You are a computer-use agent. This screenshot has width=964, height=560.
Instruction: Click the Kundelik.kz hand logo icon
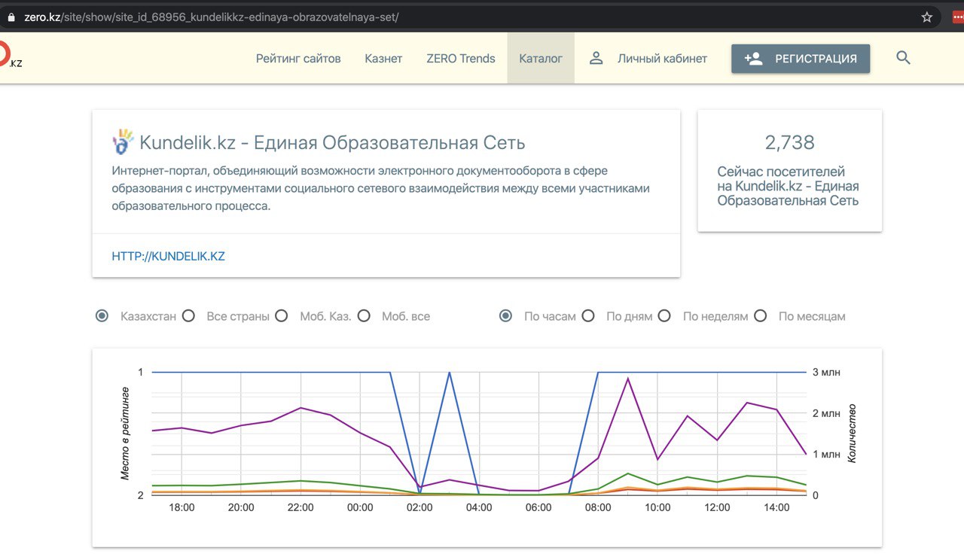pyautogui.click(x=123, y=142)
